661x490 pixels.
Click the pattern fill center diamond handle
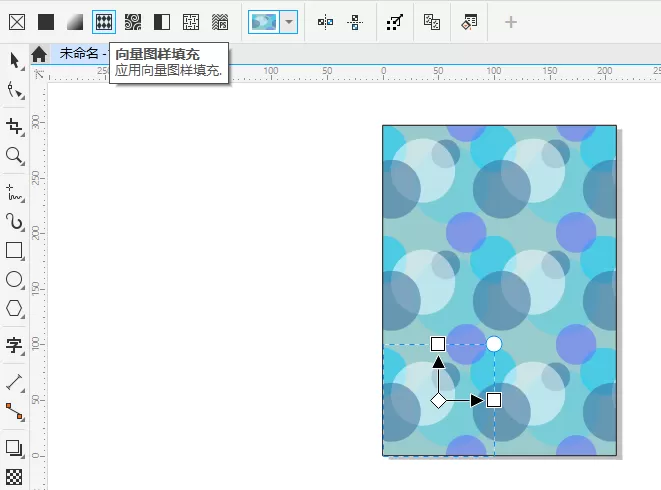tap(438, 400)
